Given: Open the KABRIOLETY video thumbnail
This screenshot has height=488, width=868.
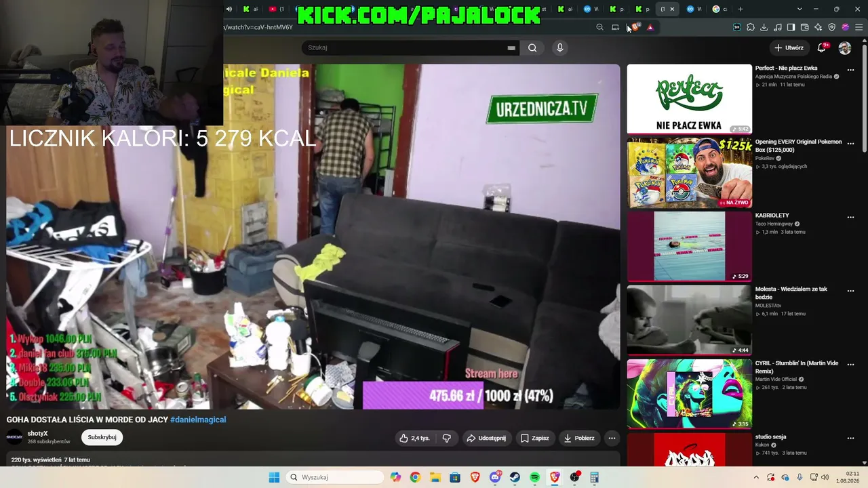Looking at the screenshot, I should (x=689, y=247).
